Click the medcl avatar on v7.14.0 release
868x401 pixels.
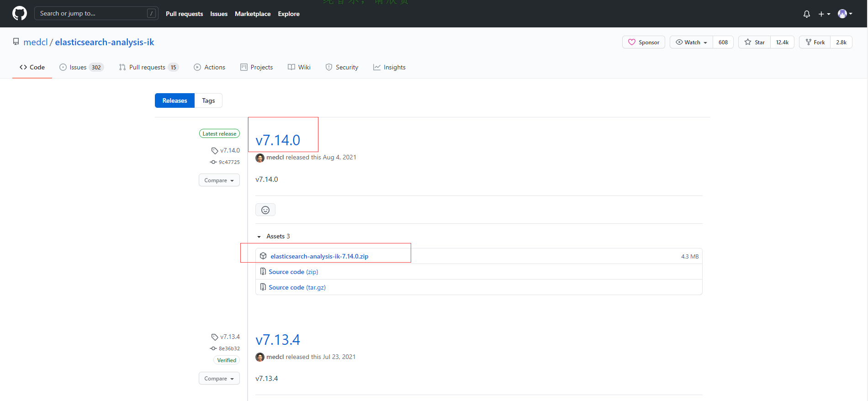[x=260, y=158]
